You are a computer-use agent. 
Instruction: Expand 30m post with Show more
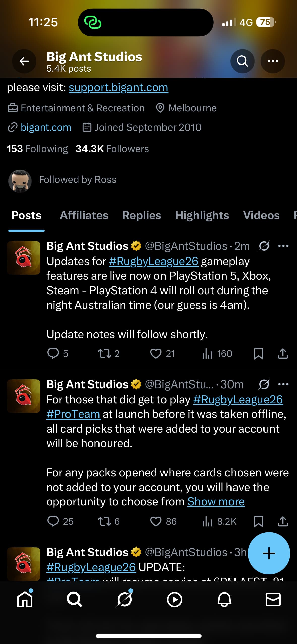pyautogui.click(x=216, y=501)
